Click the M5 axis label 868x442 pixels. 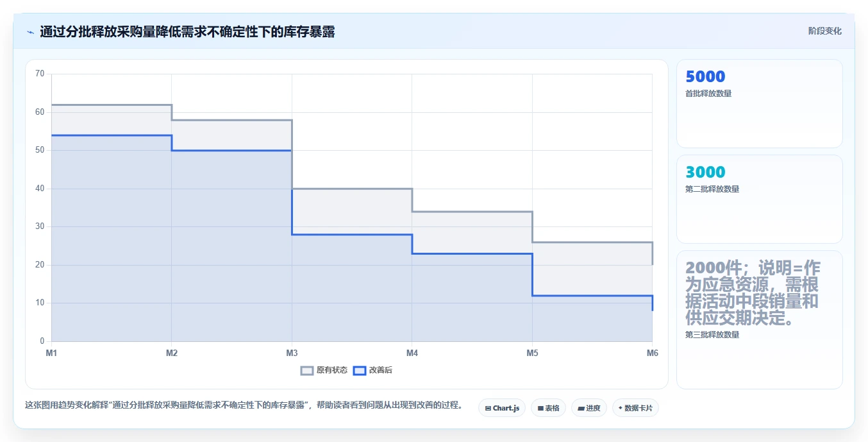(532, 353)
